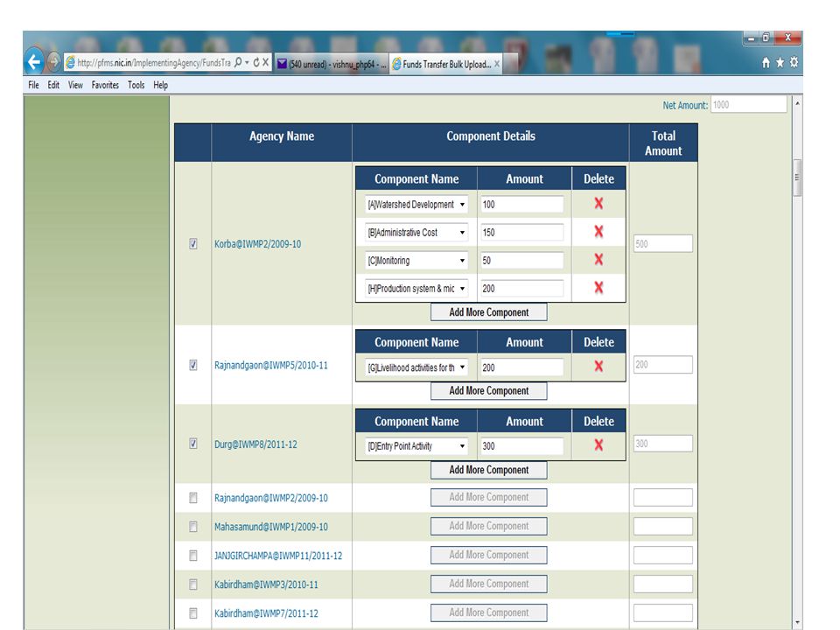Uncheck the Durg@IWMP8/2011-12 checkbox
This screenshot has width=840, height=630.
192,444
